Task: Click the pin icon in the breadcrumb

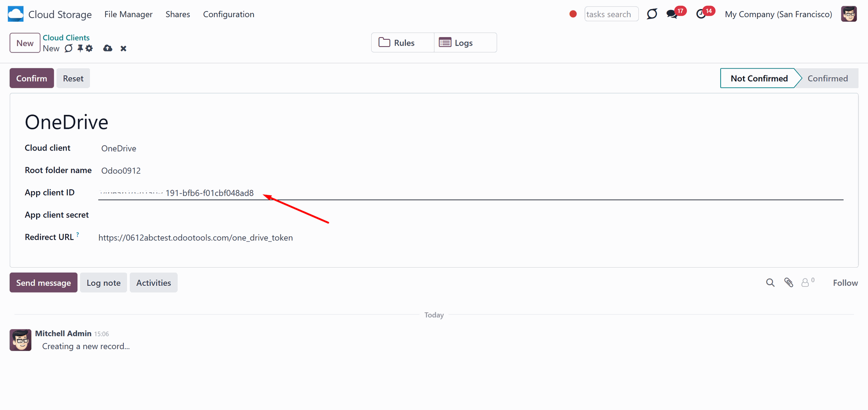Action: tap(80, 48)
